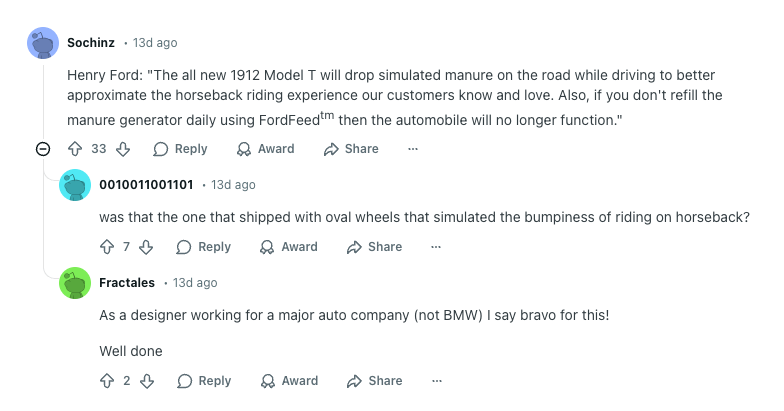Downvote the 0010011001101 reply
The height and width of the screenshot is (411, 784).
click(146, 247)
